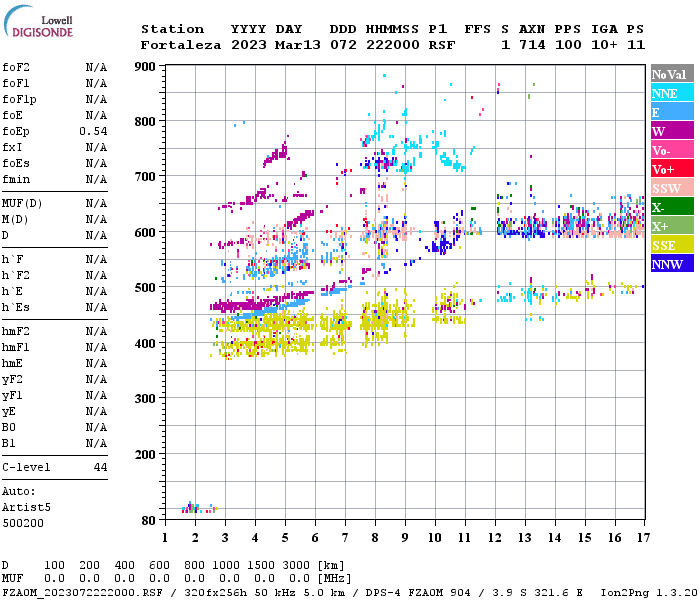Screen dimensions: 700x600
Task: Click the C-level value 44
Action: click(100, 467)
